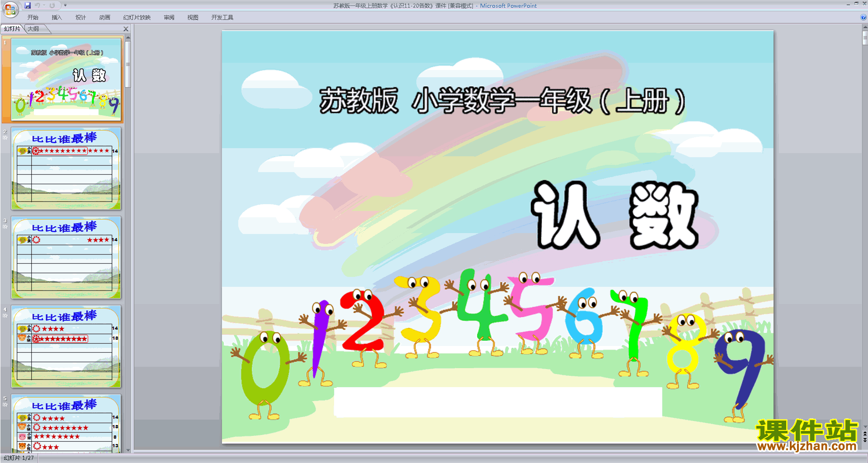
Task: Open the 动画 ribbon tab
Action: click(104, 18)
